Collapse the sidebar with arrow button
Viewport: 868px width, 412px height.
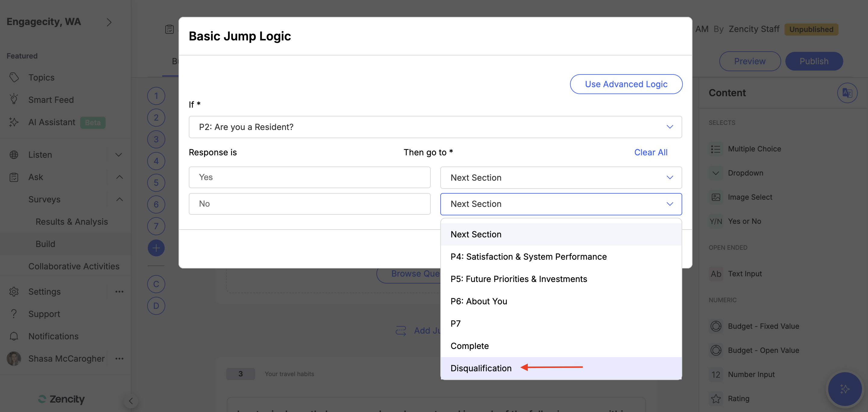pos(131,401)
